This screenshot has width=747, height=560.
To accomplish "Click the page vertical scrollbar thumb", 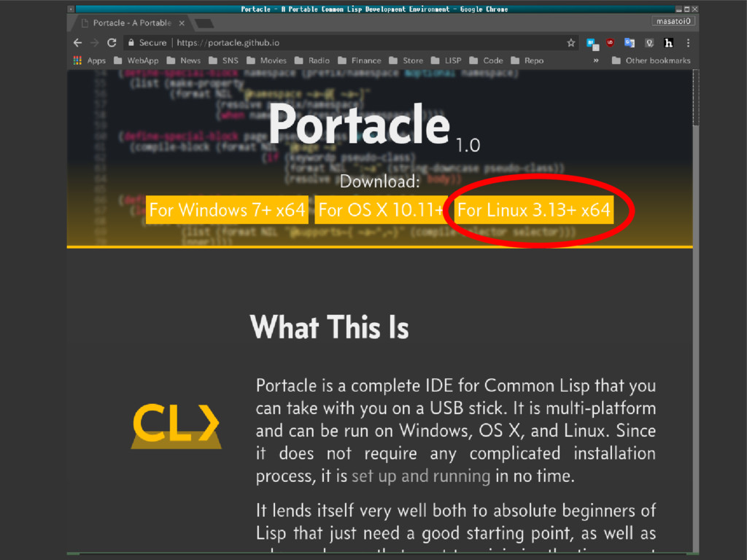I will [696, 98].
